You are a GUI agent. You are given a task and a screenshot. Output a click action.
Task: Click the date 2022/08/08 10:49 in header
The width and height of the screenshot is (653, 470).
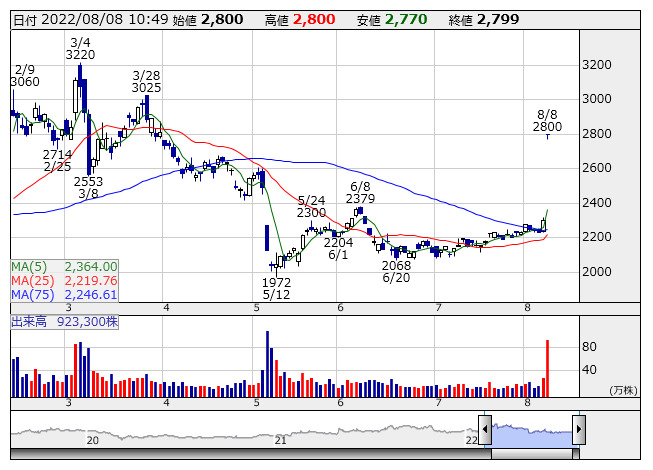pos(105,20)
